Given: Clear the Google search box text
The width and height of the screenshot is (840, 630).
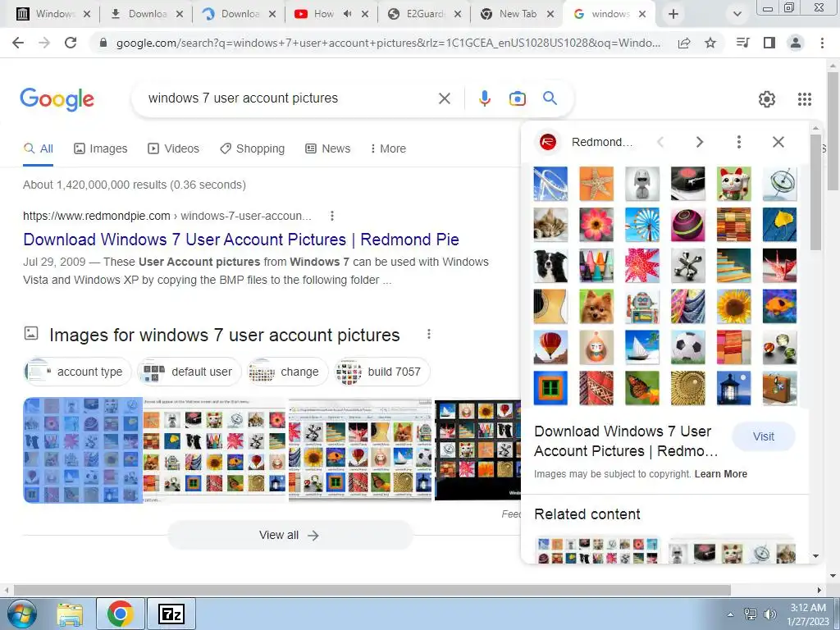Looking at the screenshot, I should tap(445, 98).
